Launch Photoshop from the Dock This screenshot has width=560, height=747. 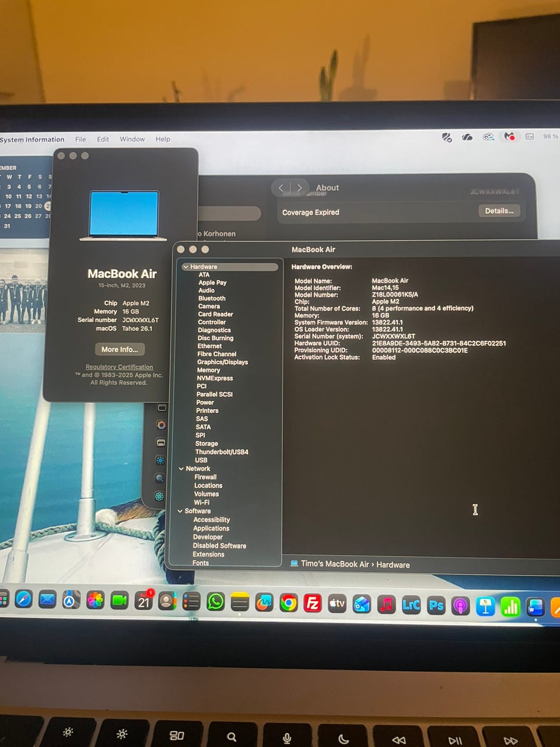point(436,605)
